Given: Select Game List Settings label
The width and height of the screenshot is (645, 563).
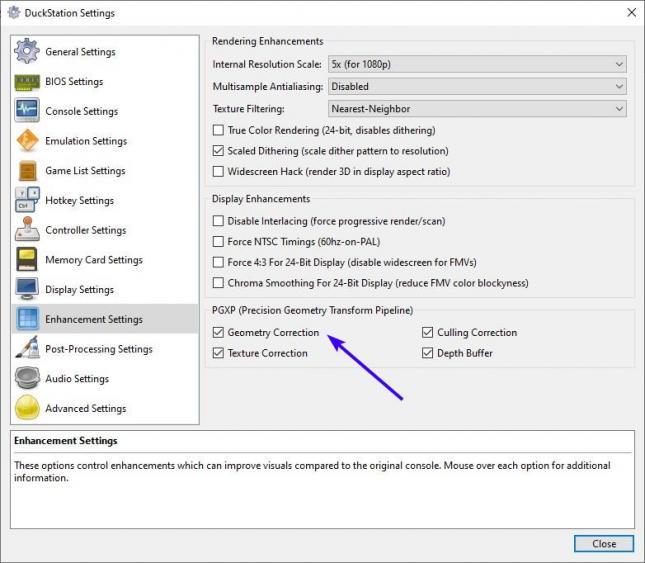Looking at the screenshot, I should coord(85,170).
